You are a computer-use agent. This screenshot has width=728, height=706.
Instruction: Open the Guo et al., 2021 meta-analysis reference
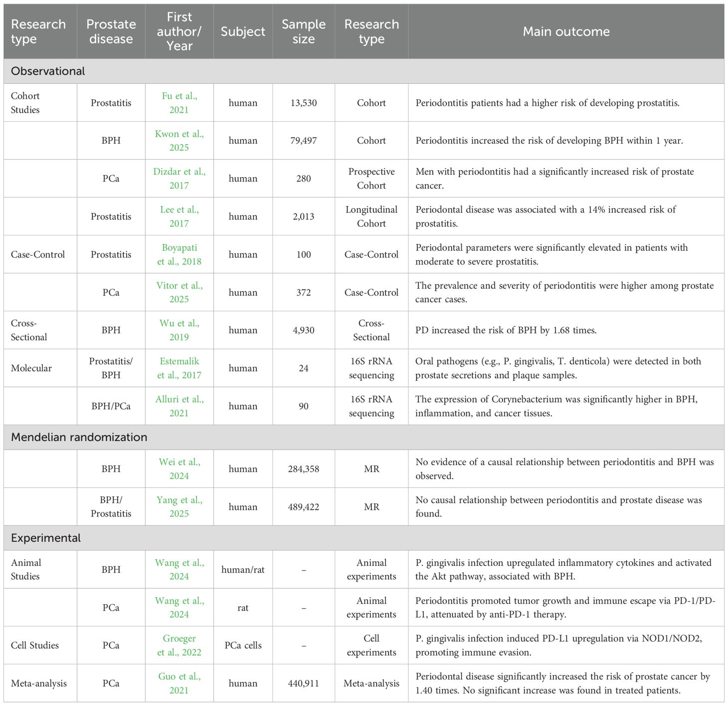point(179,683)
